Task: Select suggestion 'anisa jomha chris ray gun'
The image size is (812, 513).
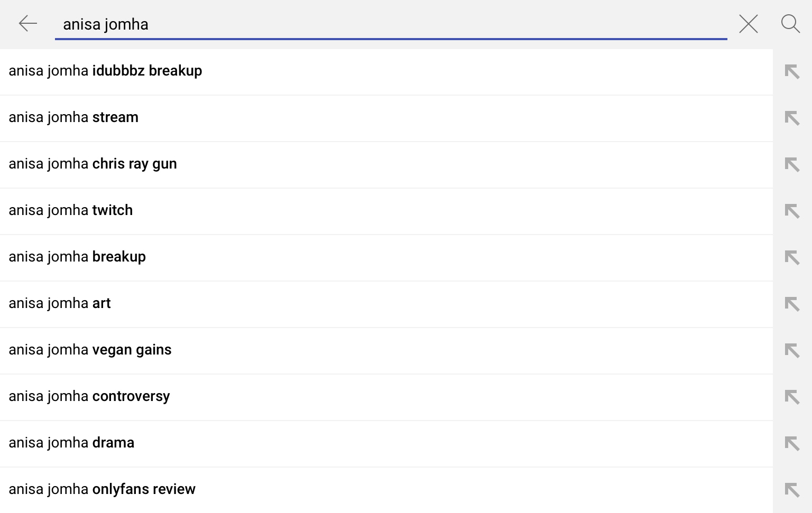Action: [x=386, y=165]
